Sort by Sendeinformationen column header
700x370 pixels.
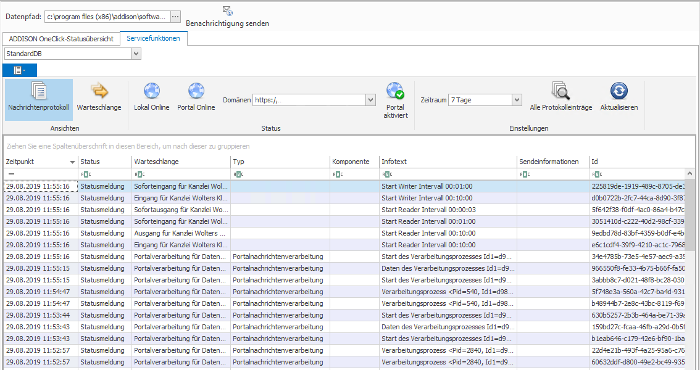(x=553, y=162)
